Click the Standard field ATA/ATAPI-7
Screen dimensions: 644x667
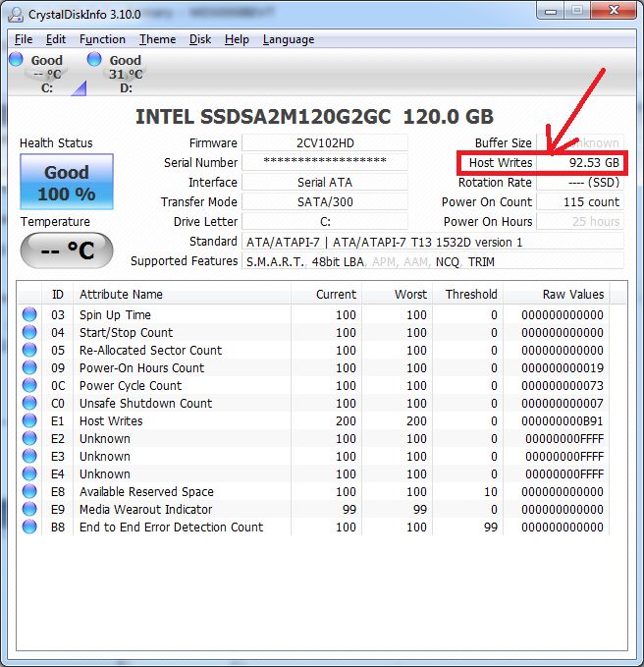click(433, 242)
